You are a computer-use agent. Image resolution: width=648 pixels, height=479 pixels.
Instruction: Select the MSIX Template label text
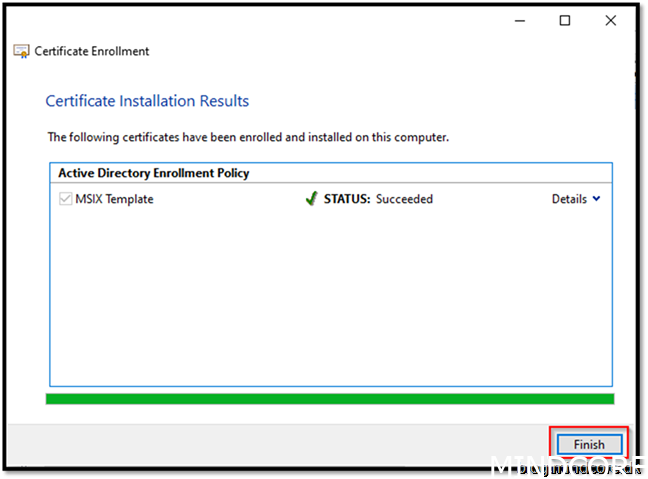tap(115, 199)
